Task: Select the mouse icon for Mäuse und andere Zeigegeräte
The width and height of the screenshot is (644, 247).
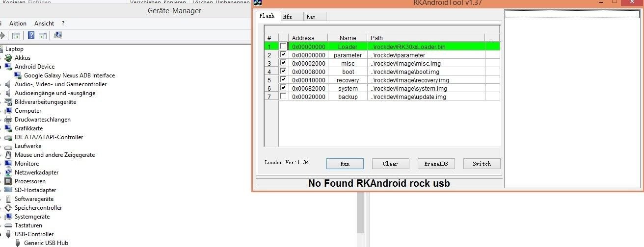Action: [9, 155]
